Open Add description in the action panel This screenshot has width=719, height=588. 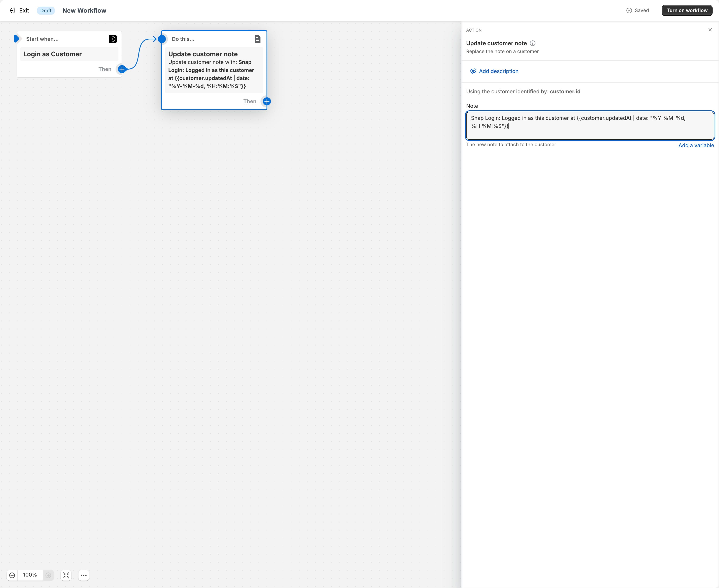(x=494, y=71)
